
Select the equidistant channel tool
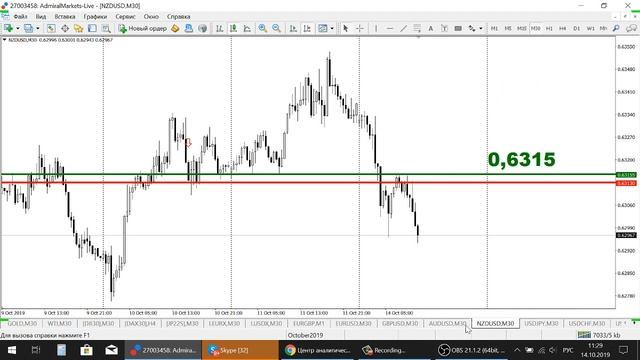pos(417,28)
